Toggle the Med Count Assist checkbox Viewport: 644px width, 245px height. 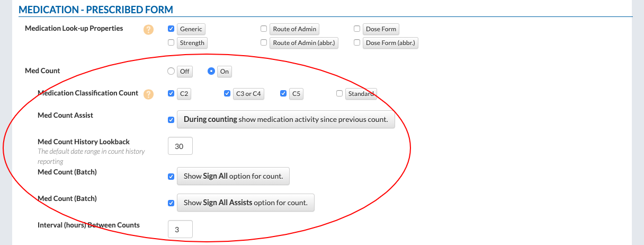(171, 120)
